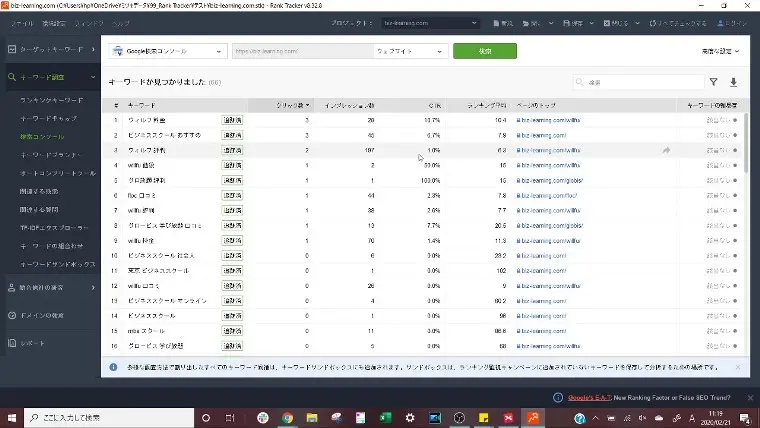
Task: Open Excel from the Windows taskbar
Action: pyautogui.click(x=385, y=417)
